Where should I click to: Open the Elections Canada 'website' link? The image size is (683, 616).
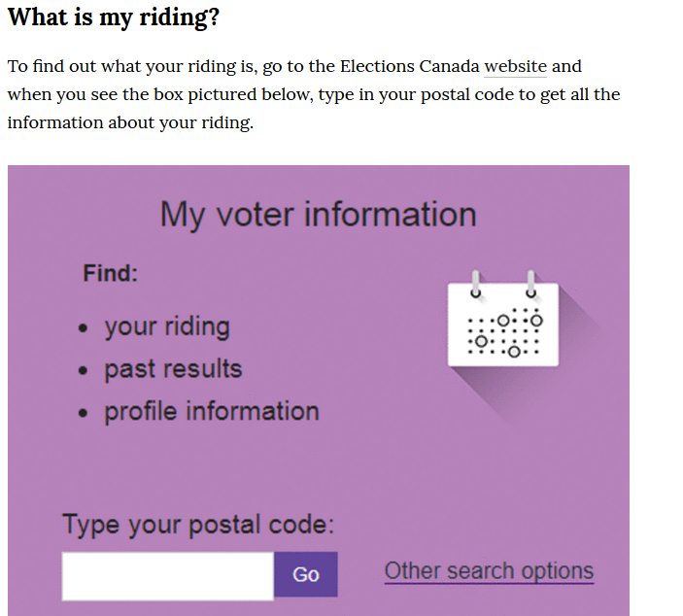tap(515, 67)
